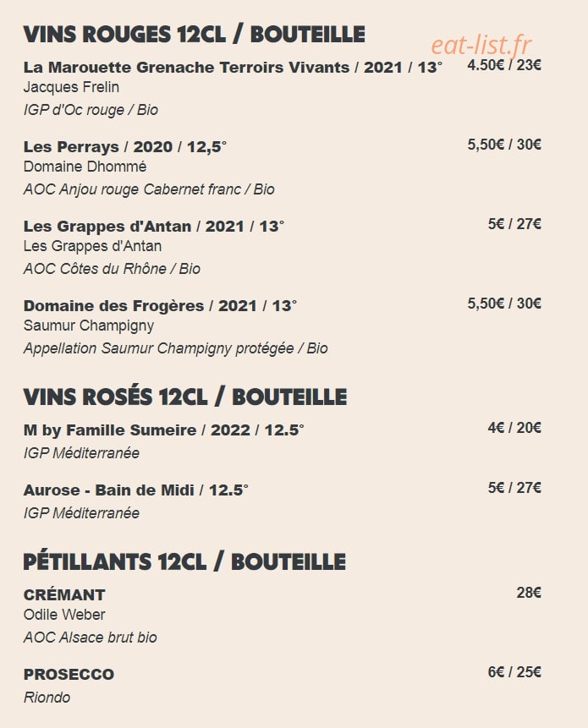Click Les Perrays 2020 wine title
Viewport: 588px width, 728px height.
125,147
